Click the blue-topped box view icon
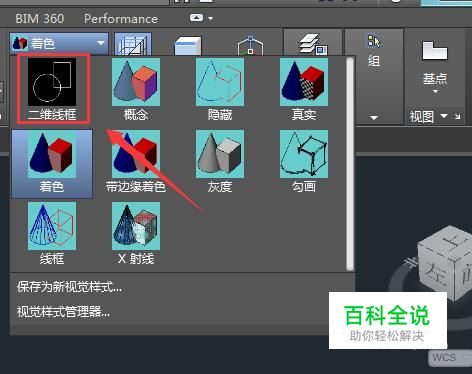The height and width of the screenshot is (374, 472). pos(188,46)
